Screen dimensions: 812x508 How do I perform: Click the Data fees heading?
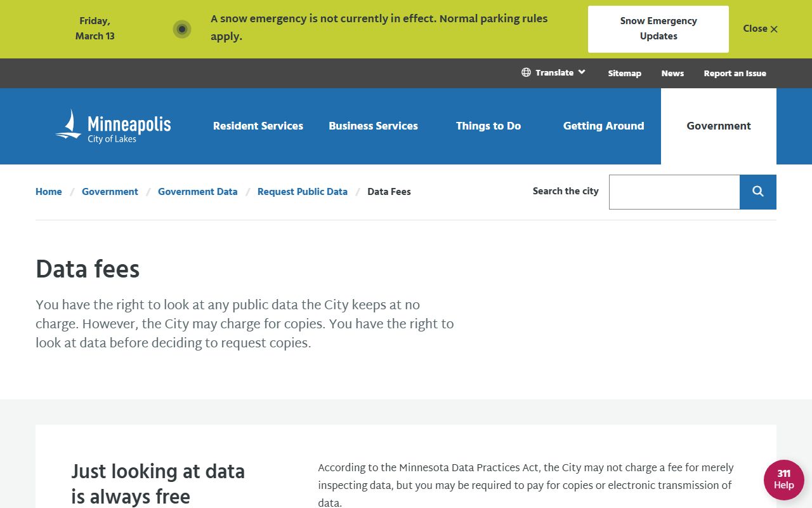point(88,269)
